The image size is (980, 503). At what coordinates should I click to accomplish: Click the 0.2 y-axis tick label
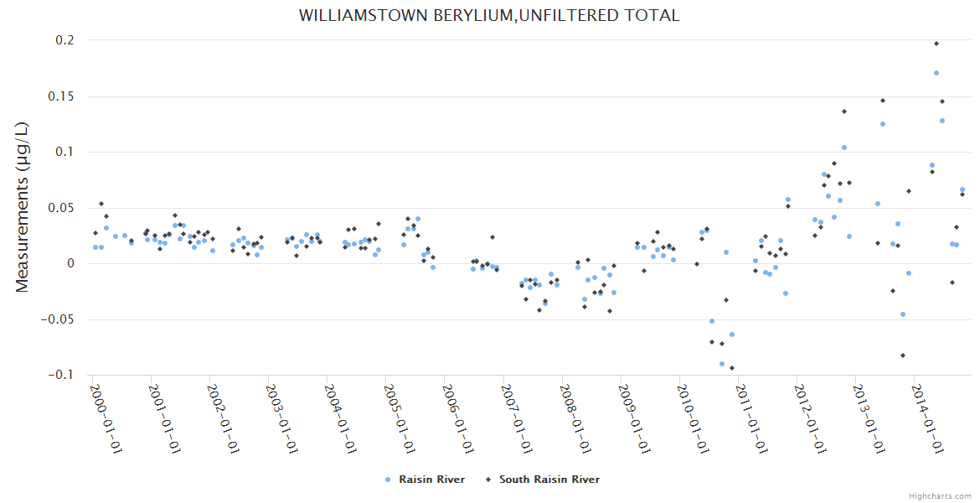[x=65, y=40]
